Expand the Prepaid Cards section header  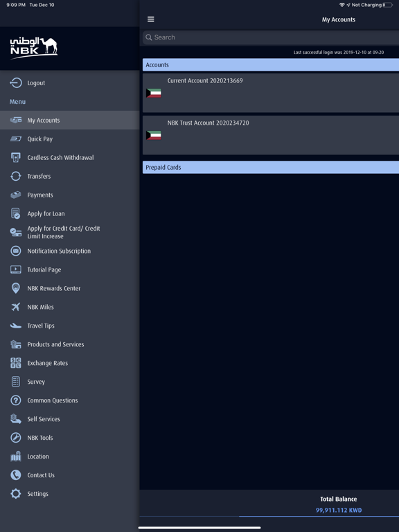[x=271, y=167]
